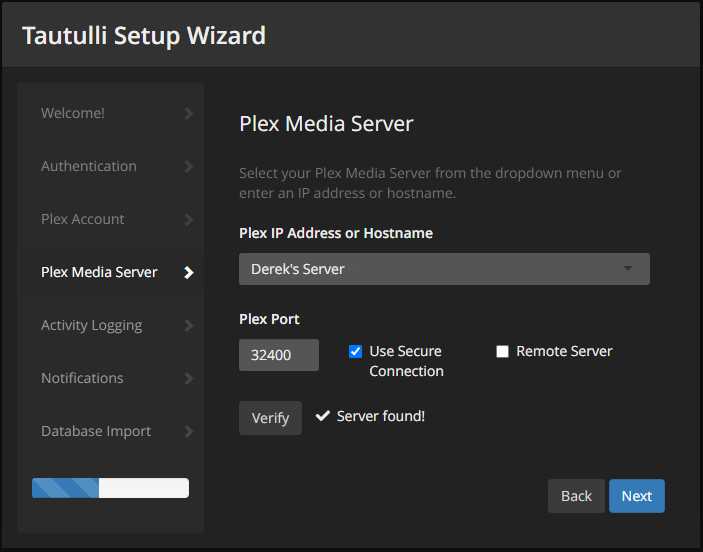Click the blue Next button
The width and height of the screenshot is (703, 552).
point(637,495)
